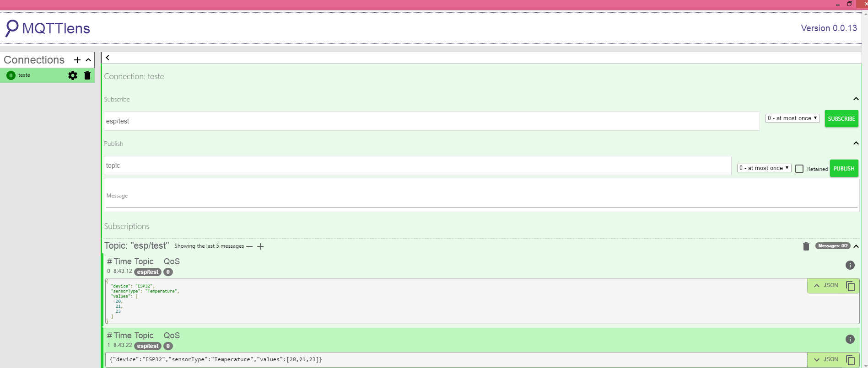Click QoS 0 badge of message 0
Viewport: 868px width, 368px height.
point(168,272)
